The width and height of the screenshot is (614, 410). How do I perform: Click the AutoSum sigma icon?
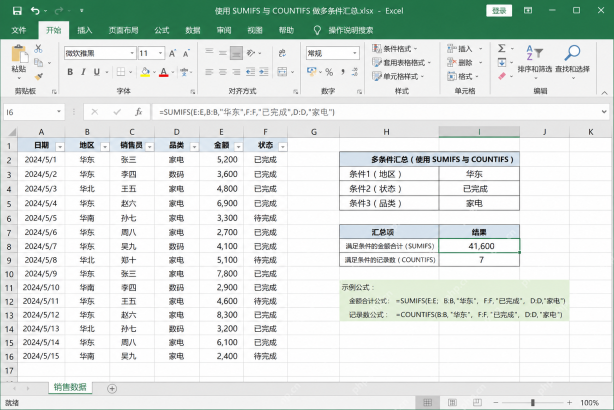501,48
